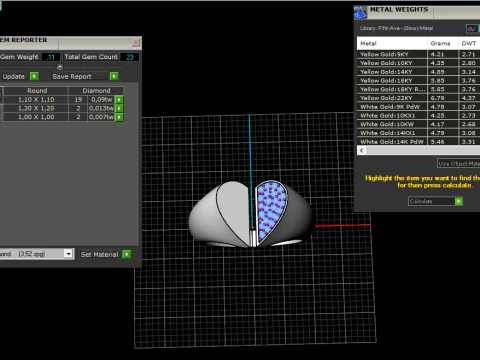Select the White Gold:10KW row
Viewport: 480px width, 360px height.
point(418,124)
